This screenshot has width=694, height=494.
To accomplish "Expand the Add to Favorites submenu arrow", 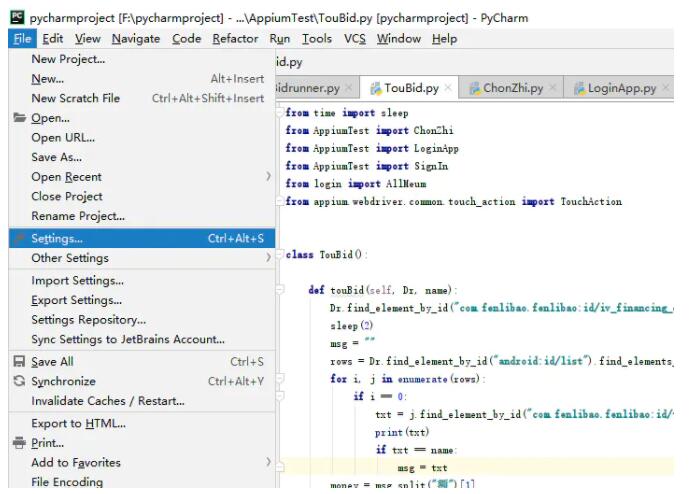I will [x=268, y=462].
